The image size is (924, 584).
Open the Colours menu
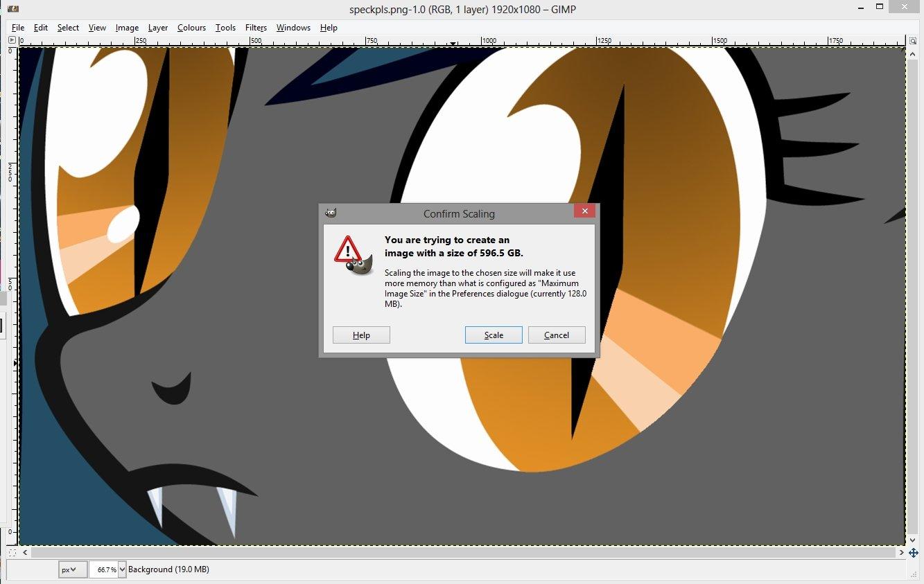point(191,28)
